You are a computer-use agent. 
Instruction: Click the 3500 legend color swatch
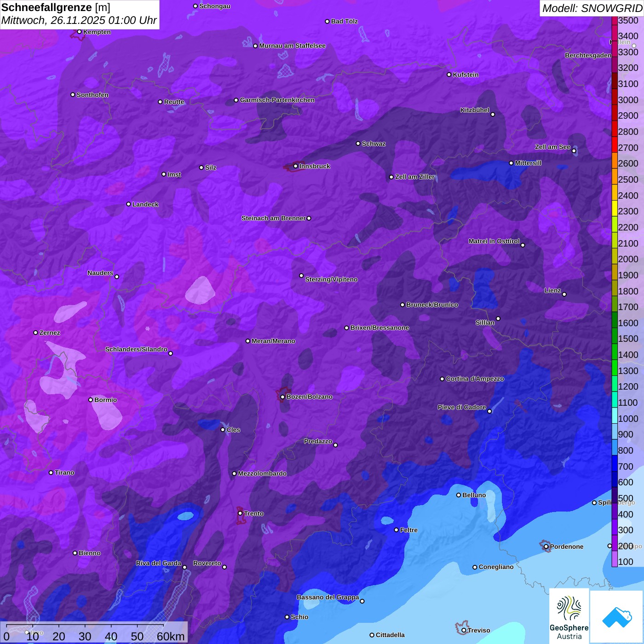pos(615,20)
